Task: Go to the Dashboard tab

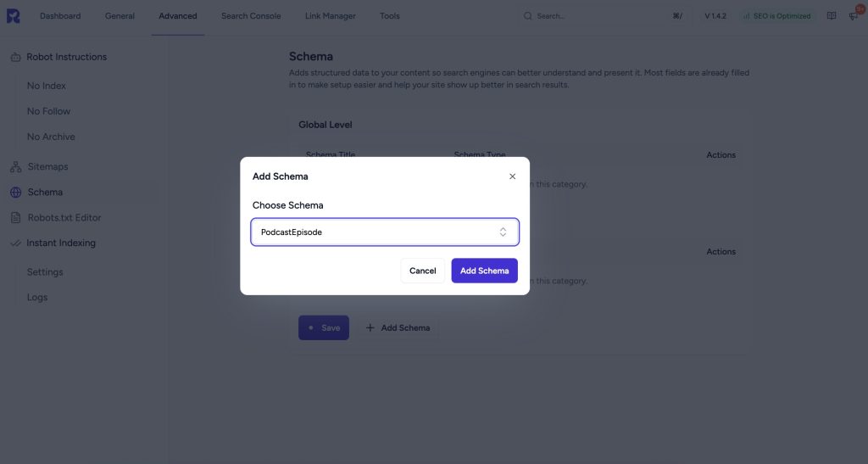Action: tap(60, 16)
